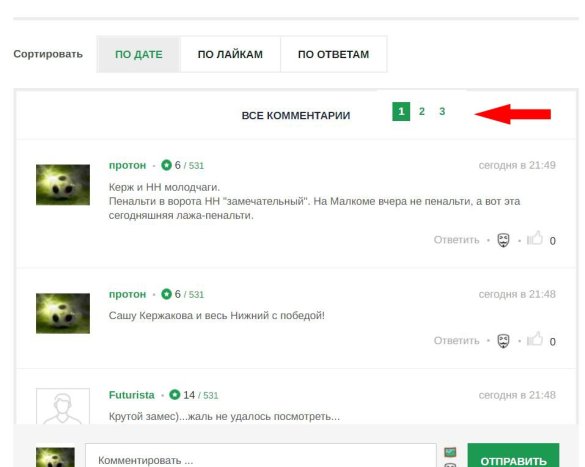Click протон's football avatar on first comment
The height and width of the screenshot is (467, 585).
[x=63, y=185]
